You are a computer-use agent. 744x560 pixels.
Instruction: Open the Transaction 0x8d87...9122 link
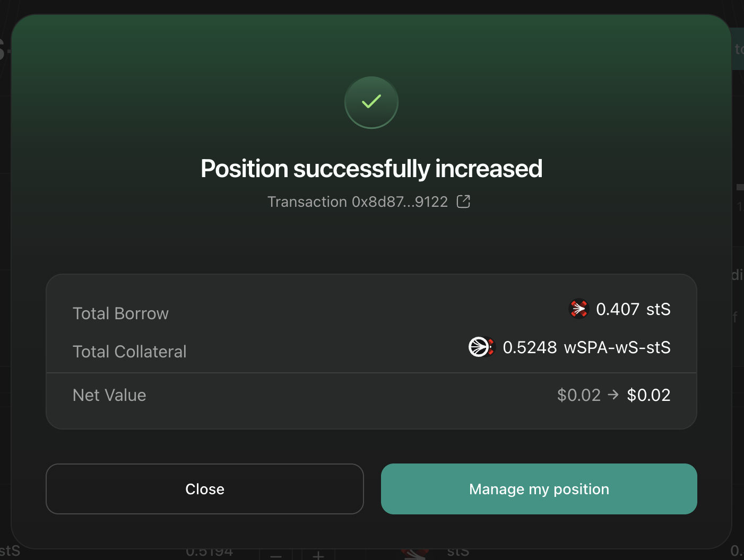(357, 202)
